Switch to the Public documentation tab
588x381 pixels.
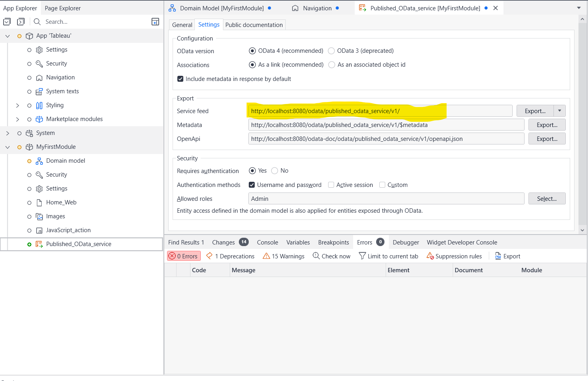254,25
